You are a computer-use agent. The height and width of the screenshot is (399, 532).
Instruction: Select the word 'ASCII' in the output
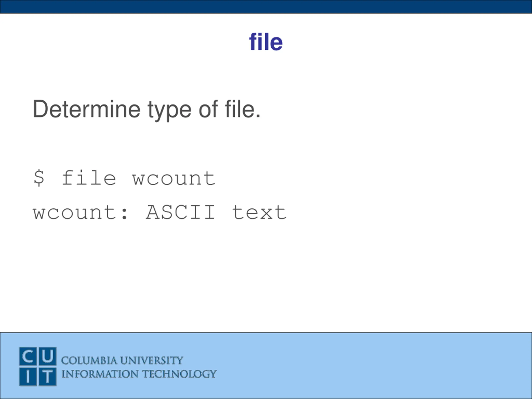180,212
